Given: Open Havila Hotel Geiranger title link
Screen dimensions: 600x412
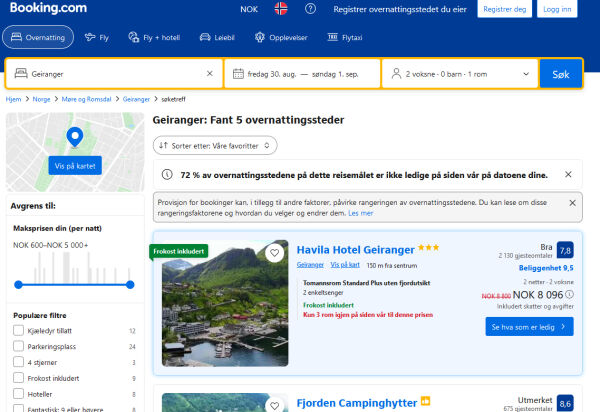Looking at the screenshot, I should [x=355, y=250].
